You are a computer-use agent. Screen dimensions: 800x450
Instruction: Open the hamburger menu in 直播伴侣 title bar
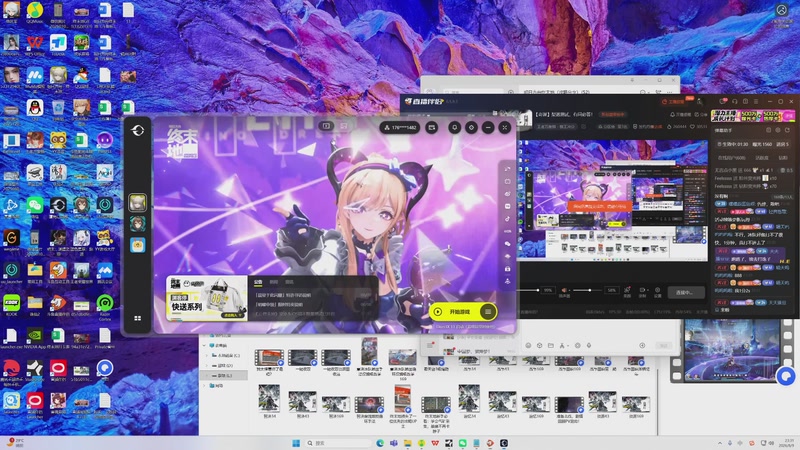pyautogui.click(x=757, y=102)
